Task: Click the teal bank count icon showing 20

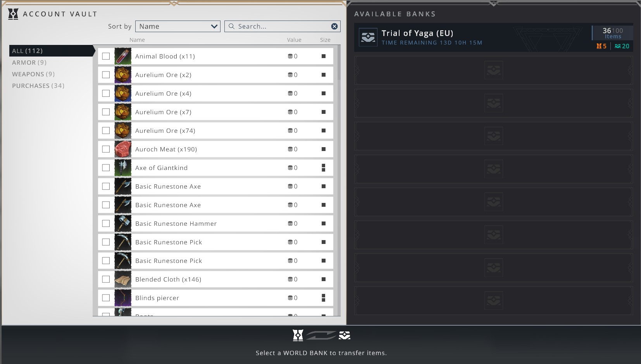Action: point(618,46)
